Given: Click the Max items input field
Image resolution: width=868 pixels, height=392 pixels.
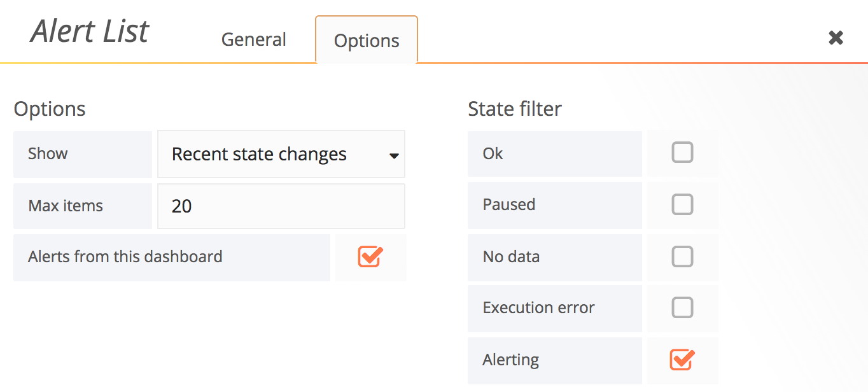Looking at the screenshot, I should pyautogui.click(x=281, y=206).
